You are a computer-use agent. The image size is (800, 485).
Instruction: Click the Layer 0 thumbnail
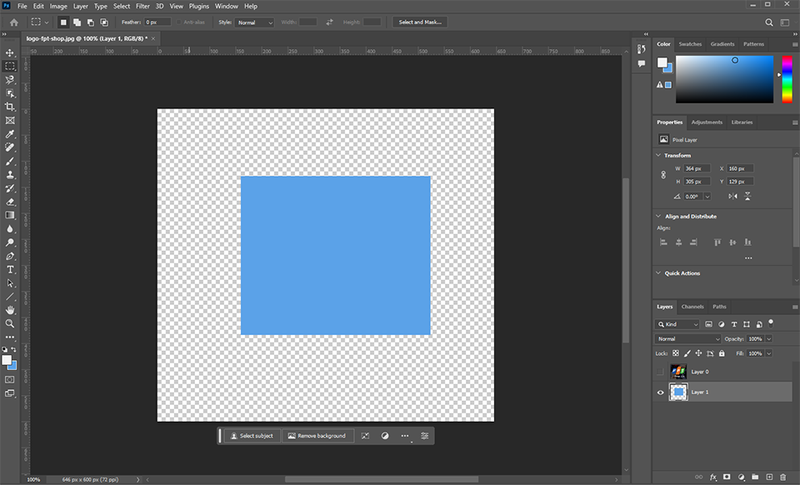(x=678, y=372)
